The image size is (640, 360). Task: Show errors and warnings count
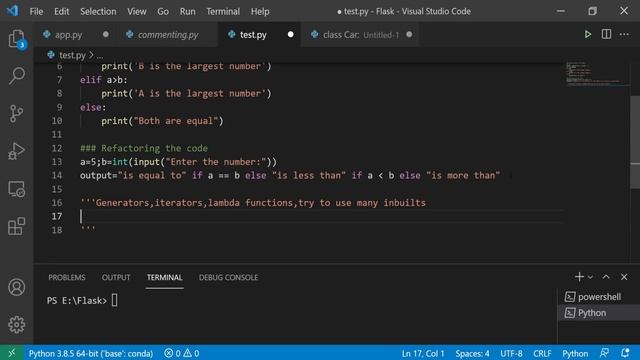[x=182, y=353]
